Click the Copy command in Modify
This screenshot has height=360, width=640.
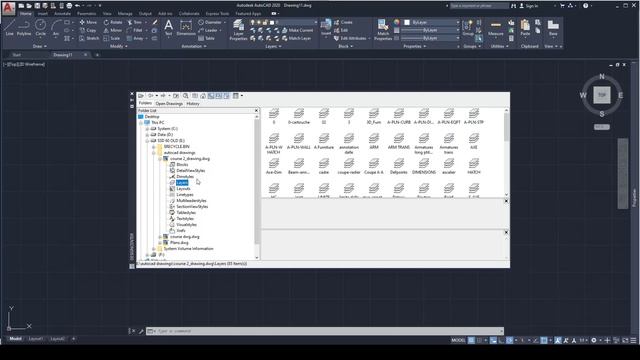point(88,30)
